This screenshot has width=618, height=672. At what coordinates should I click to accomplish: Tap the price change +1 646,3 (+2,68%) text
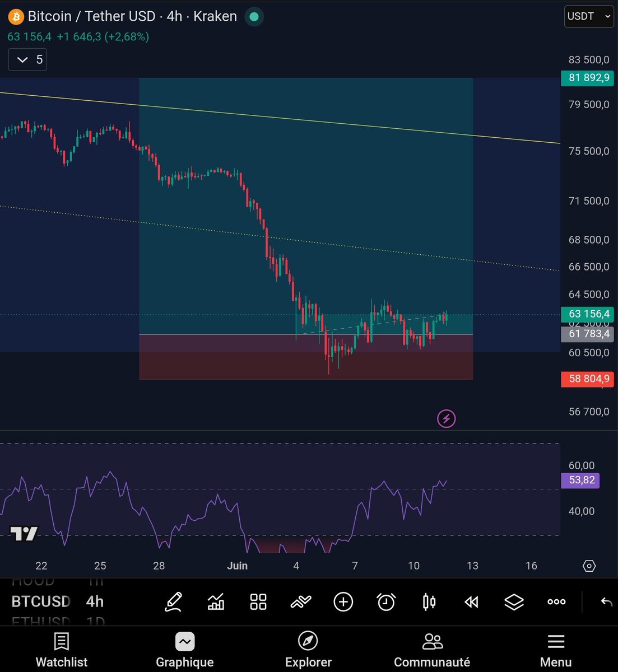103,37
